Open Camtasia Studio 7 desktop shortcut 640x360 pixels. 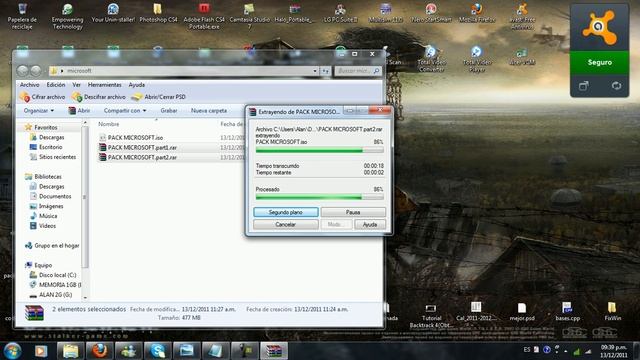(249, 16)
